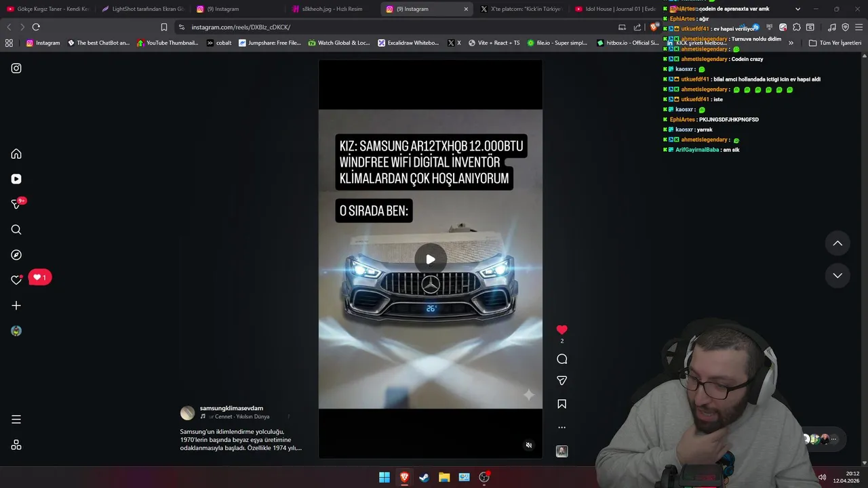Open samsungklimasevdam avatar picture
The width and height of the screenshot is (868, 488).
point(187,413)
